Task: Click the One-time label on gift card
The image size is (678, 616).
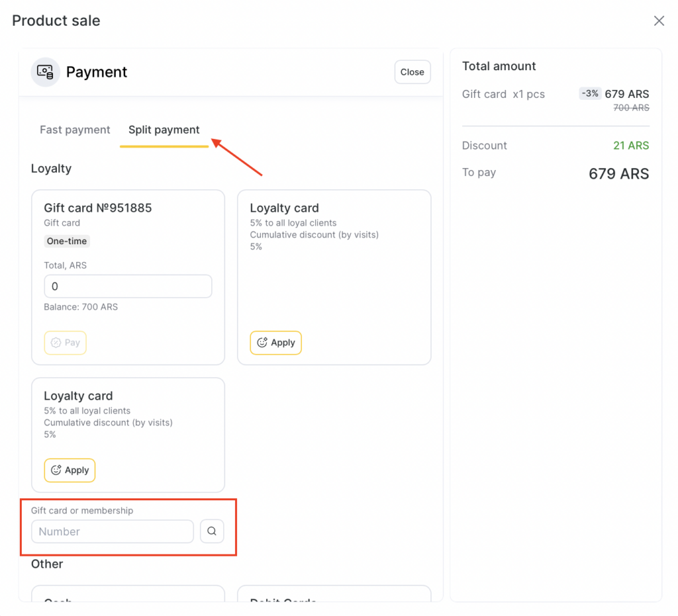Action: (x=67, y=242)
